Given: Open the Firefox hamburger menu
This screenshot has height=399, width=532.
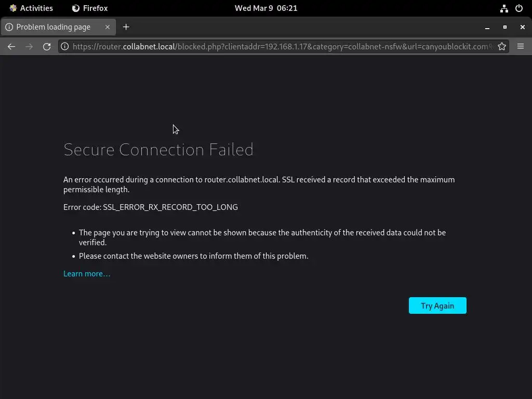Looking at the screenshot, I should tap(520, 46).
